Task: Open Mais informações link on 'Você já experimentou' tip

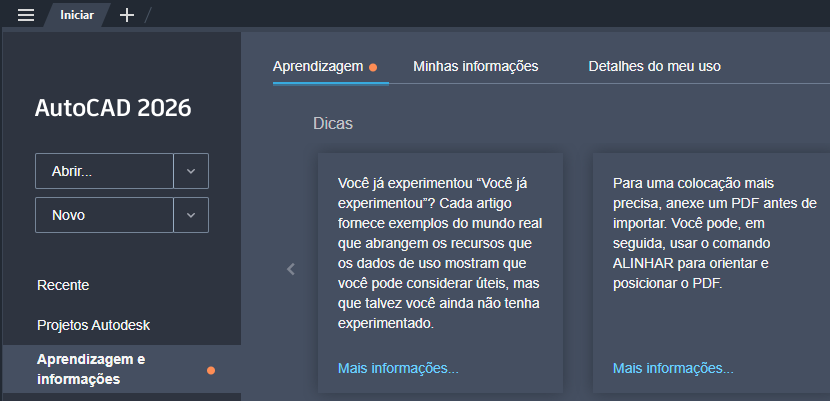Action: (398, 368)
